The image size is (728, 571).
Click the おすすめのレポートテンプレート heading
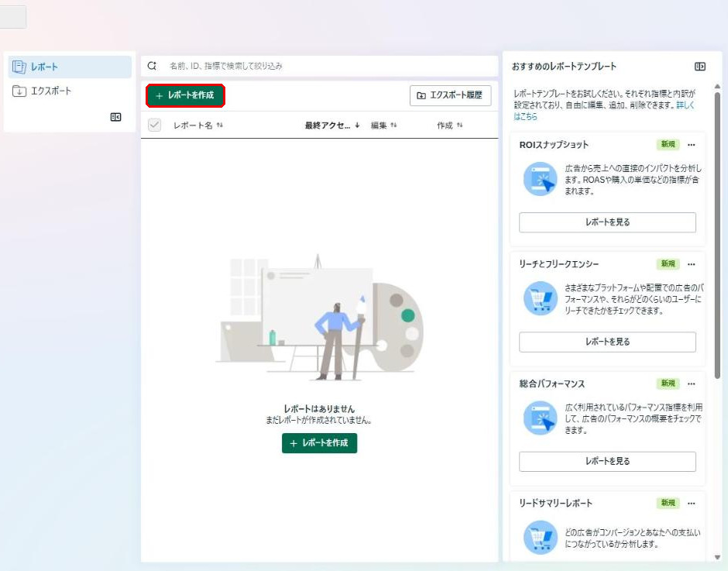[x=564, y=67]
